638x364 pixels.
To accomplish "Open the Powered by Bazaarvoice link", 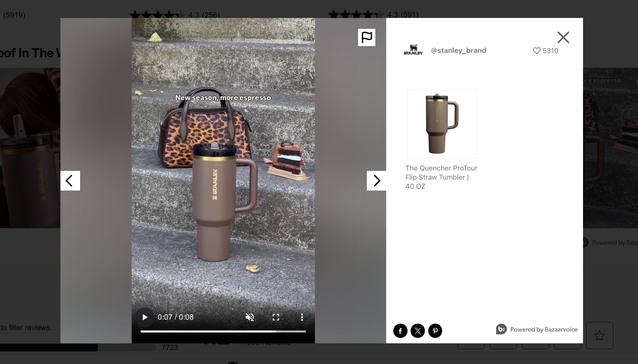I will click(537, 329).
